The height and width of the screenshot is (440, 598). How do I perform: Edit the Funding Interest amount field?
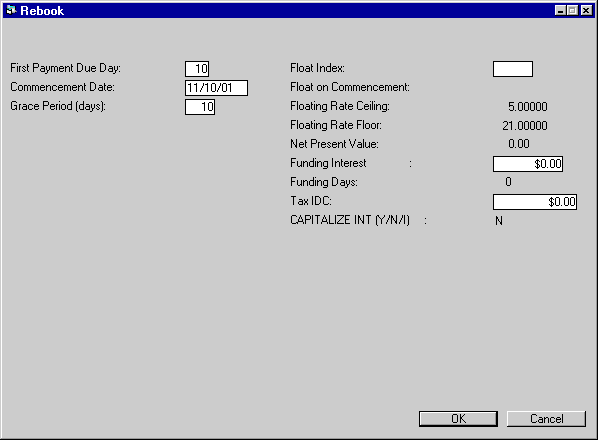click(x=528, y=164)
